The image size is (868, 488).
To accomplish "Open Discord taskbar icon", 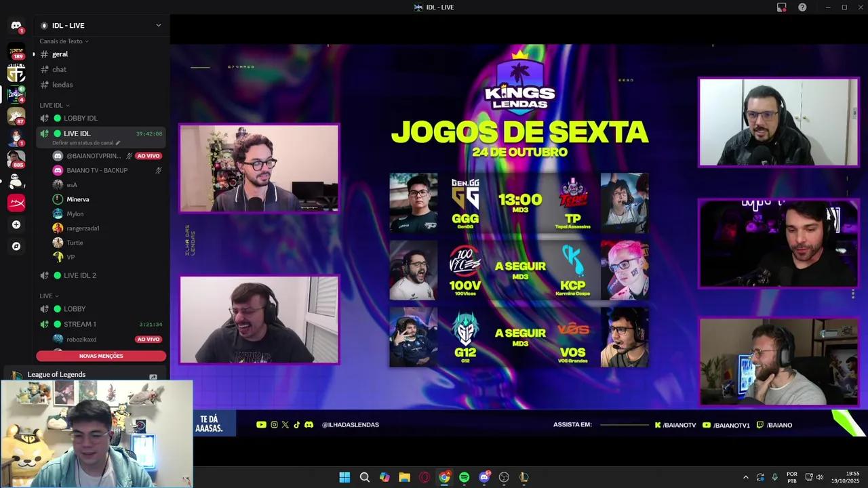I will (484, 477).
